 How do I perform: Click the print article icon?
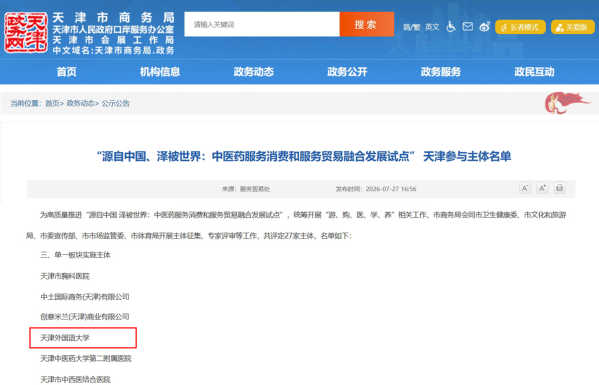tap(559, 188)
